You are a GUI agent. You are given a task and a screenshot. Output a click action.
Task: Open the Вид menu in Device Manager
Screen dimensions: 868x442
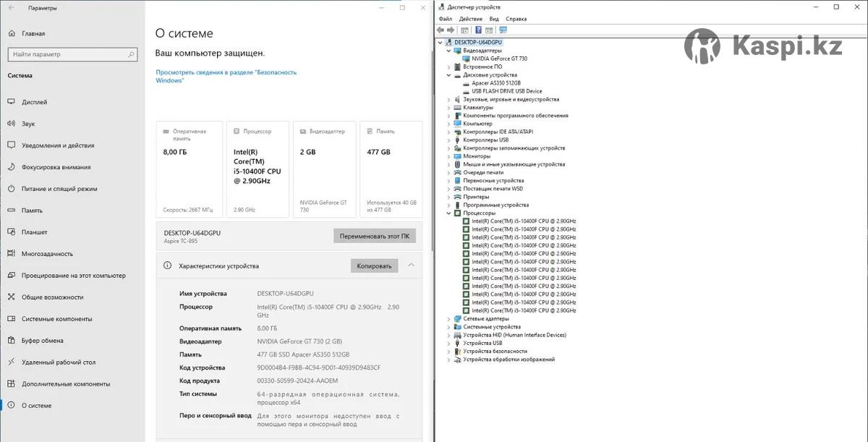click(494, 19)
